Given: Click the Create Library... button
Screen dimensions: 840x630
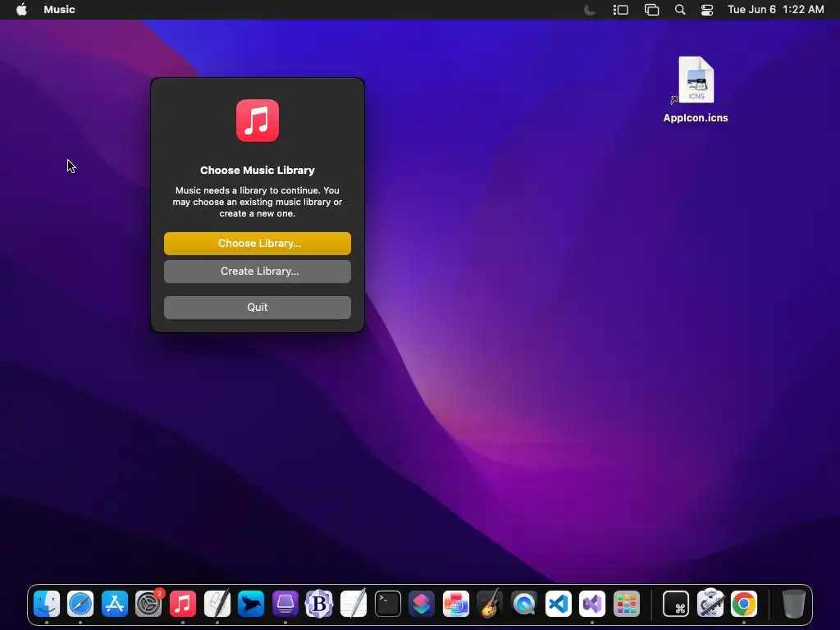Looking at the screenshot, I should coord(257,271).
